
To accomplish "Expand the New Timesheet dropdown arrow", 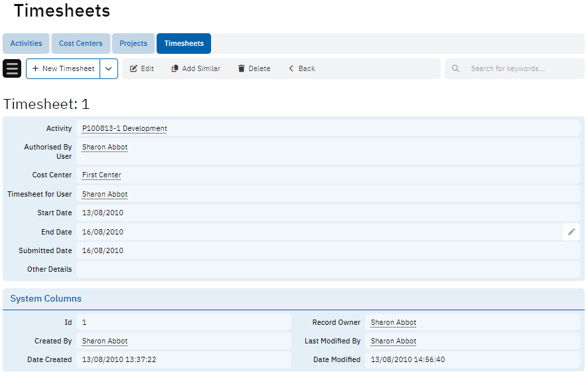I will coord(109,68).
